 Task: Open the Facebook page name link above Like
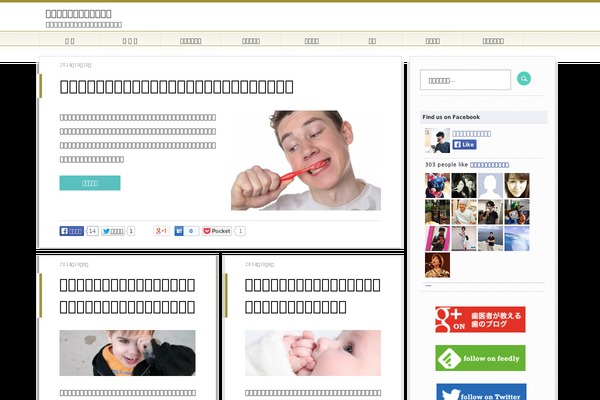point(471,134)
